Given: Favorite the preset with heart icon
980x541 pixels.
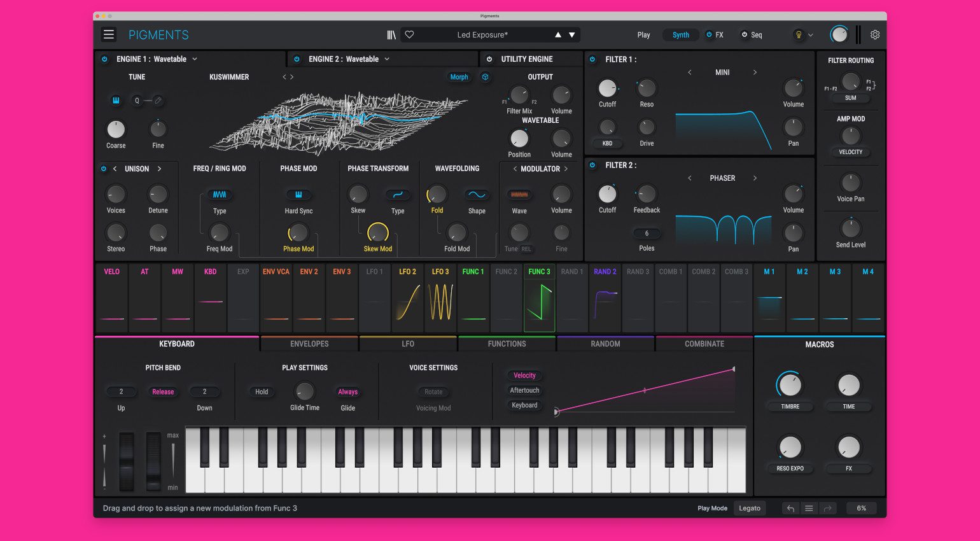Looking at the screenshot, I should coord(409,35).
